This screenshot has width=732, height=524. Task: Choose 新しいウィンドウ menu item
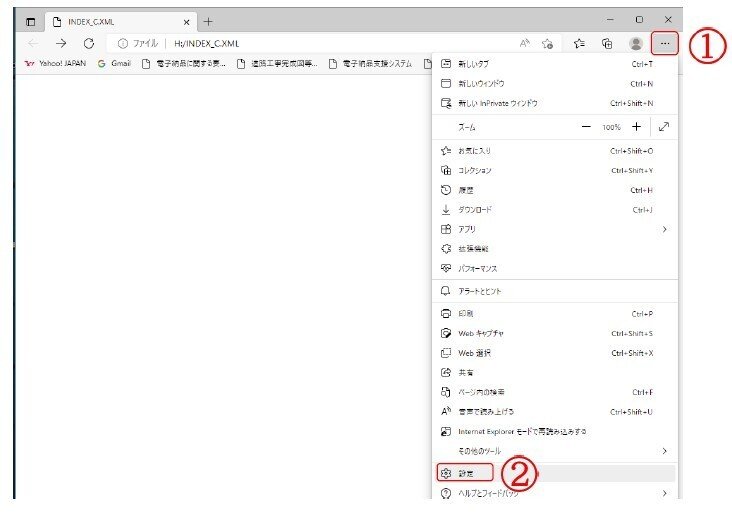(x=555, y=84)
